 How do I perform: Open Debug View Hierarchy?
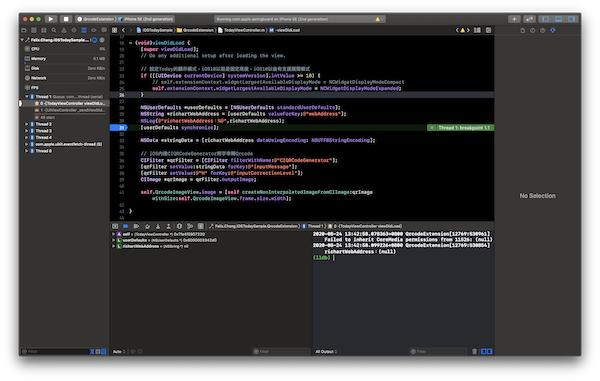pyautogui.click(x=179, y=226)
